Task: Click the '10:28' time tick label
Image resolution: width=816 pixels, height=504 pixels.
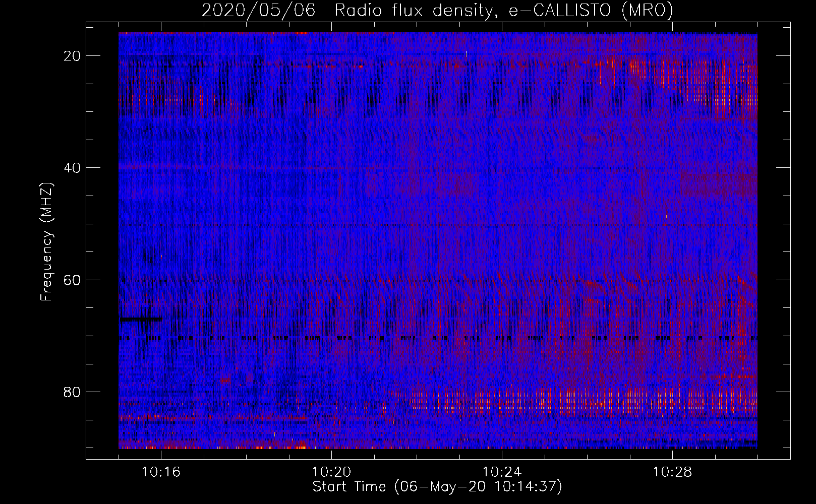Action: (672, 472)
